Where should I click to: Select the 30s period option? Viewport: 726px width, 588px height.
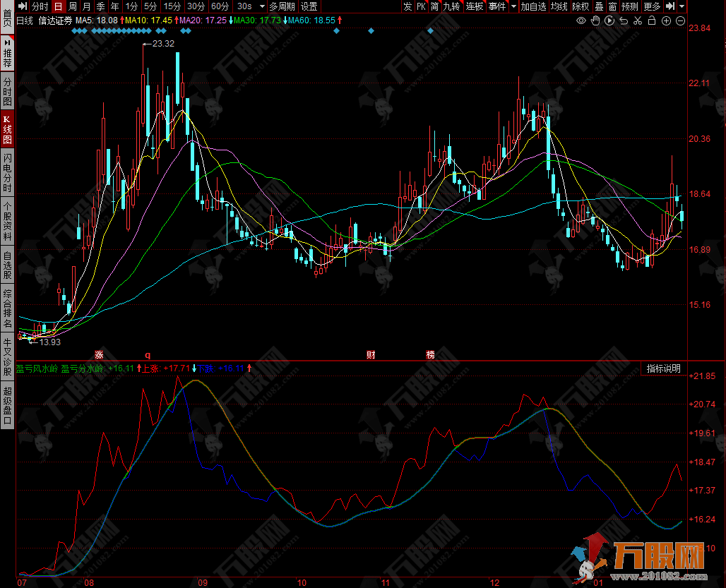point(244,6)
